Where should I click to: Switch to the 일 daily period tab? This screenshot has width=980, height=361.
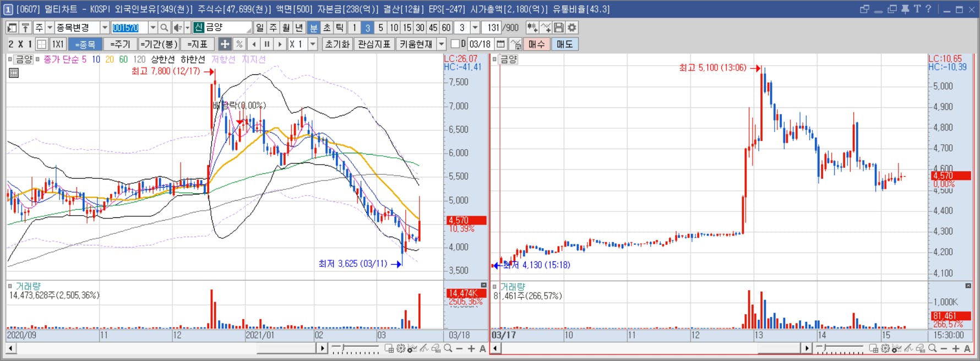[x=260, y=28]
